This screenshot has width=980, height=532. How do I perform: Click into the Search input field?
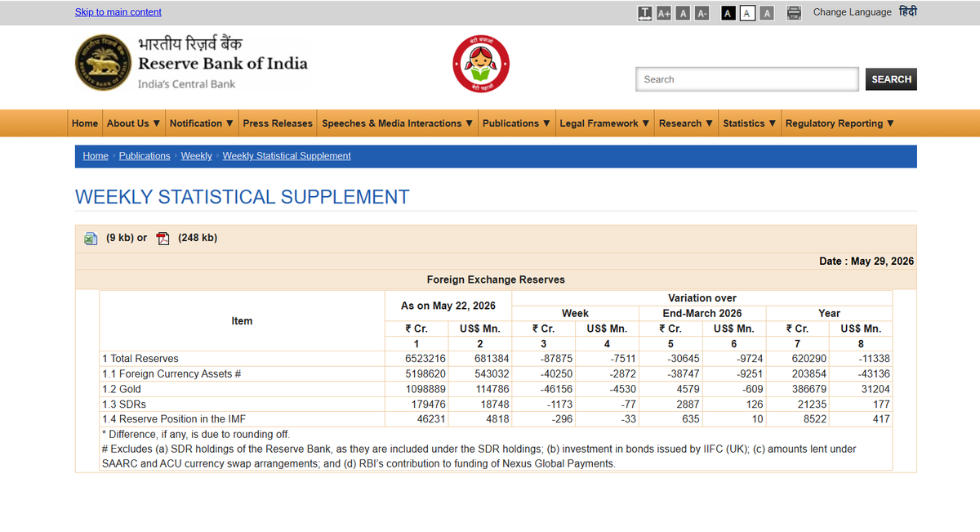coord(747,79)
